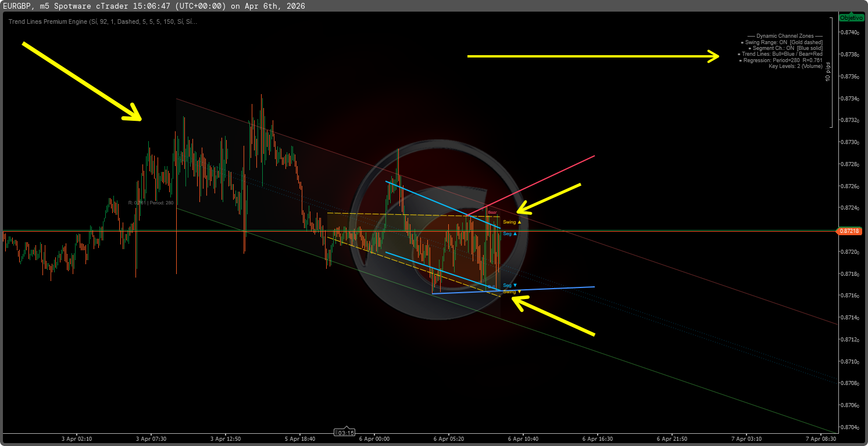Click the blue Seg up label

point(509,234)
